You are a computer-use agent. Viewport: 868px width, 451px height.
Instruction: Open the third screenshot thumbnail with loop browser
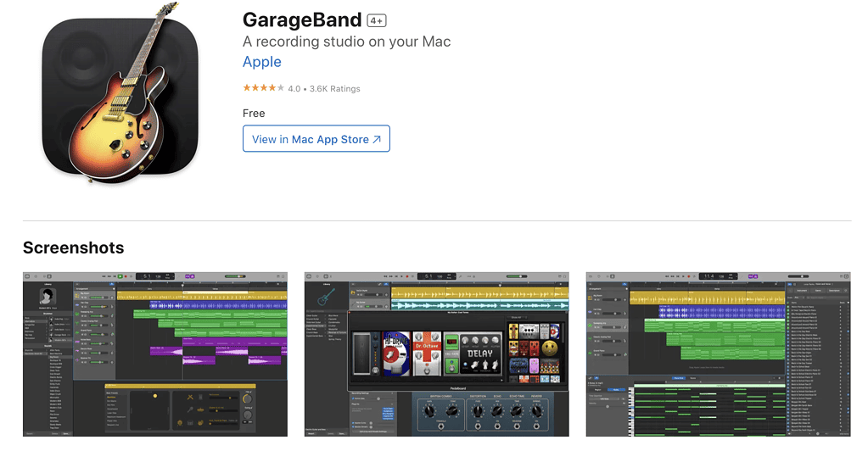718,354
